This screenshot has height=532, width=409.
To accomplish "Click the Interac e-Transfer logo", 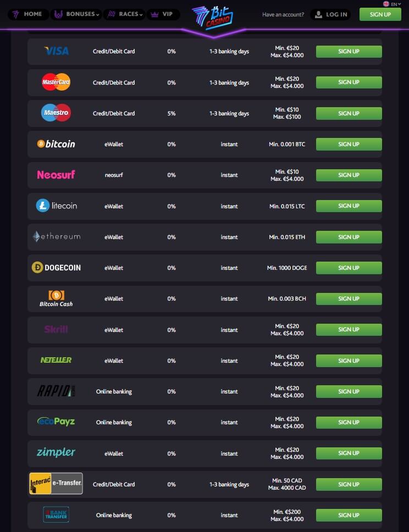I will click(x=56, y=484).
